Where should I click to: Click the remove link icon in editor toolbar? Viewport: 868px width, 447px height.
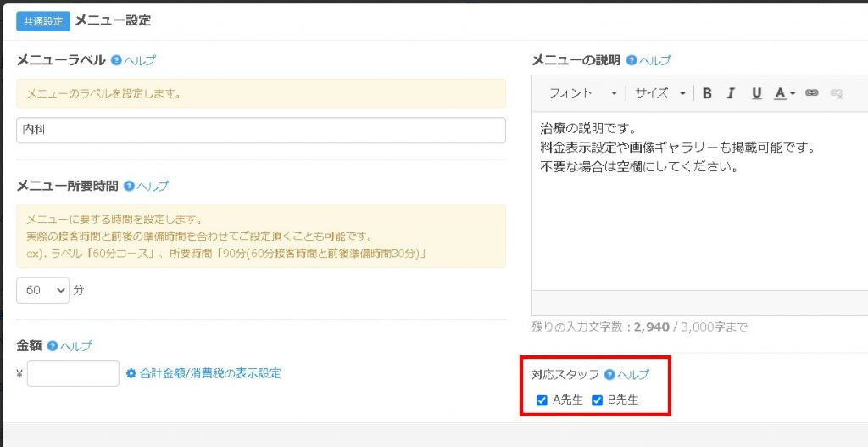pyautogui.click(x=837, y=93)
